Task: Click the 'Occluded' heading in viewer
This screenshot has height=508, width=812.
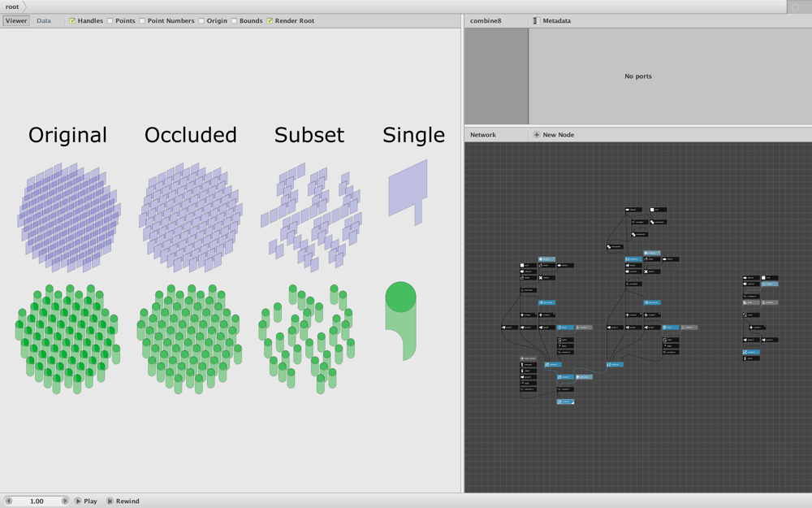Action: [x=191, y=135]
